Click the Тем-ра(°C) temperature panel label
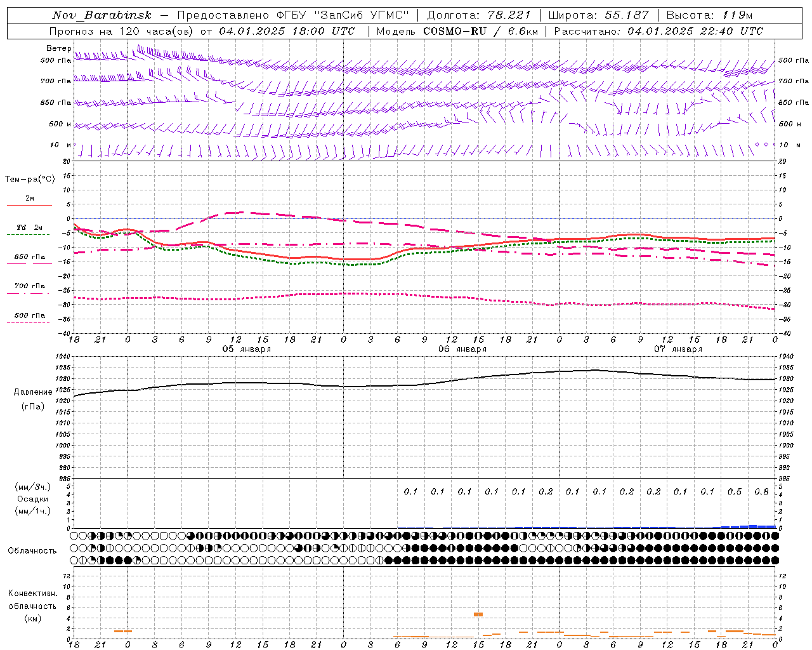 pos(30,179)
